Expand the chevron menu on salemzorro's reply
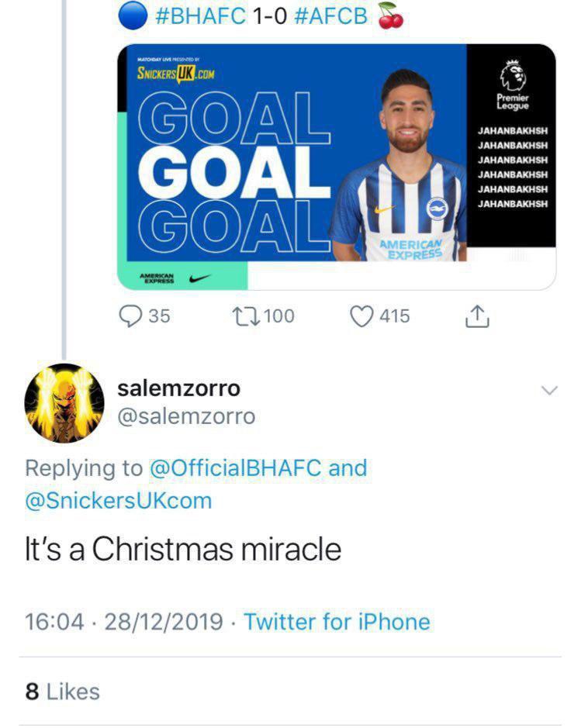Viewport: 581px width, 728px height. [x=548, y=390]
